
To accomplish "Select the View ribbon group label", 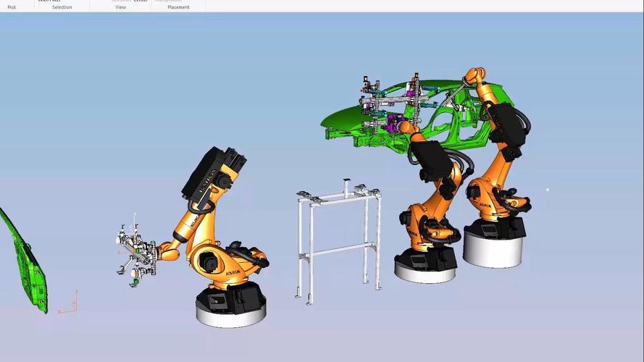I will click(x=120, y=7).
